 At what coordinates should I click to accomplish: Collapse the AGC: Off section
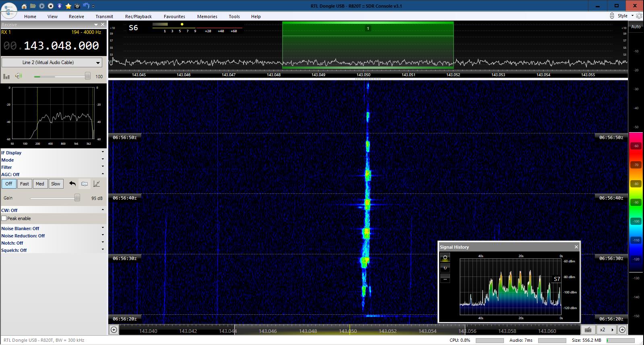pyautogui.click(x=53, y=175)
